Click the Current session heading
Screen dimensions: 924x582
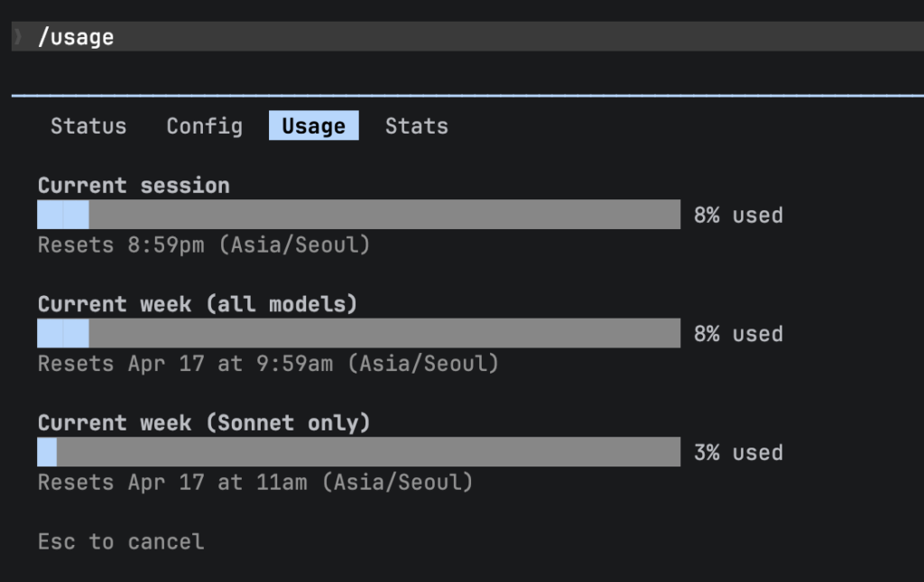(x=134, y=186)
